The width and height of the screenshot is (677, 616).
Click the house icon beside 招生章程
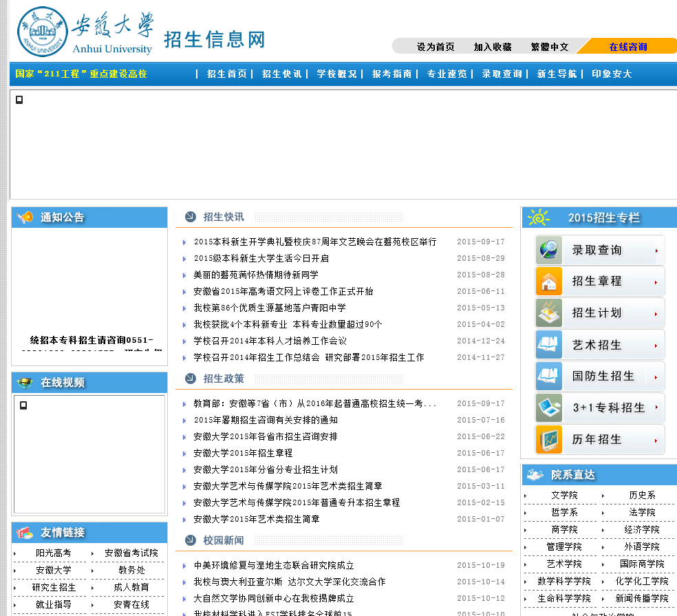point(549,282)
